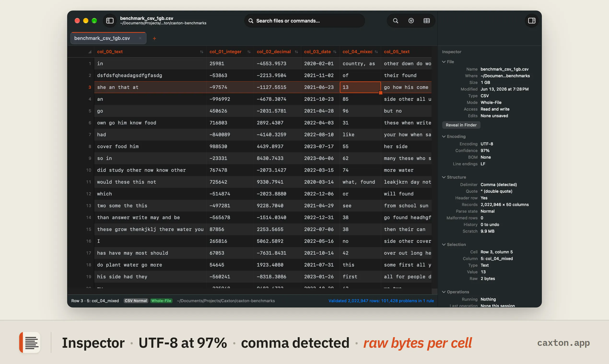The height and width of the screenshot is (364, 609).
Task: Collapse the Operations section in Inspector
Action: pyautogui.click(x=444, y=292)
